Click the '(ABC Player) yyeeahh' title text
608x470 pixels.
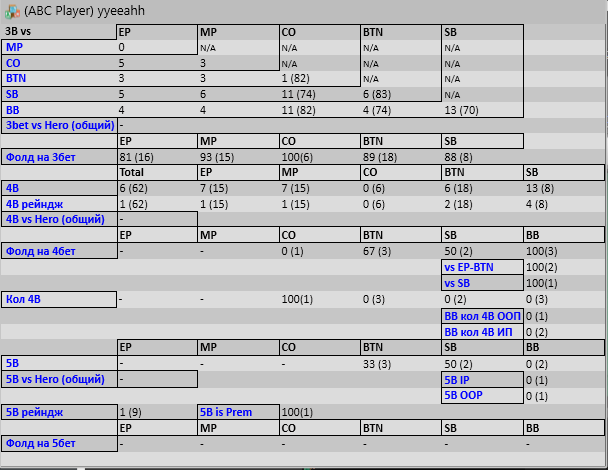tap(84, 11)
